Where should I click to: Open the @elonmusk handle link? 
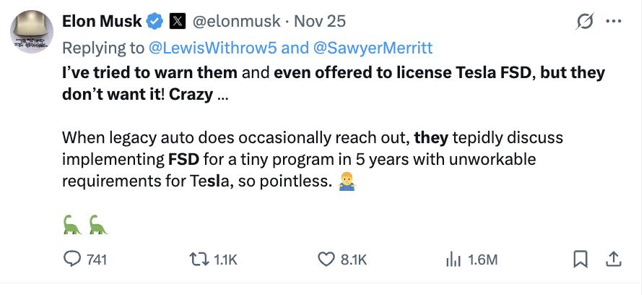tap(237, 22)
